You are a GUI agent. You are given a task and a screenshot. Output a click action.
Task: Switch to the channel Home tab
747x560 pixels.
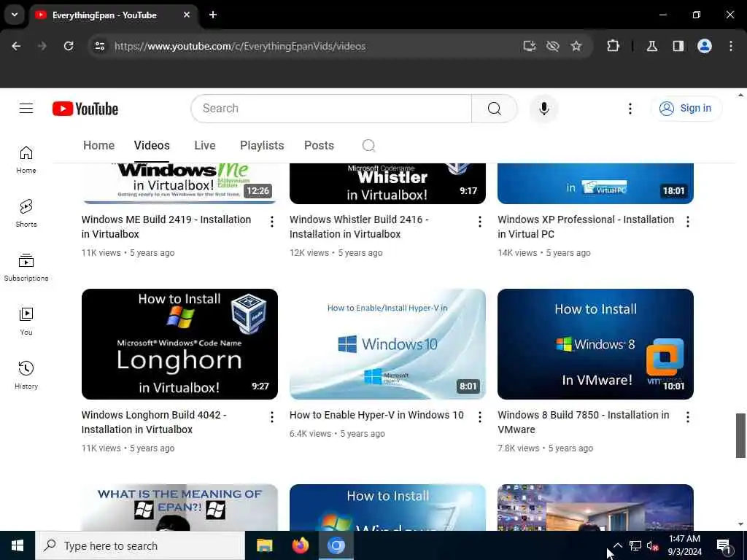pyautogui.click(x=98, y=145)
